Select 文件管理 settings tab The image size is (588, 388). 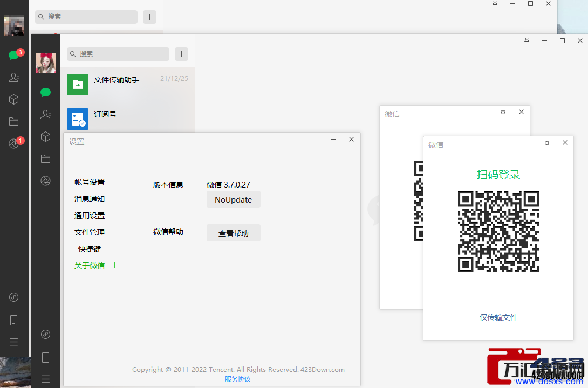(x=90, y=232)
